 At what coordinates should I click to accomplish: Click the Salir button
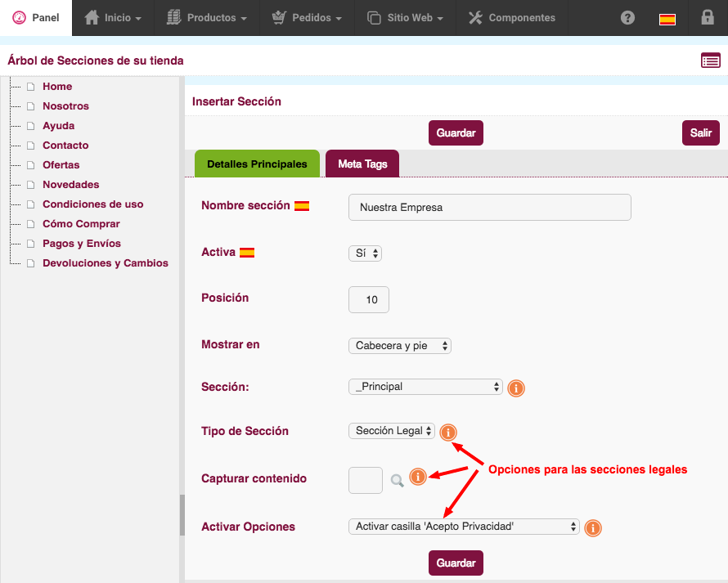(x=701, y=133)
